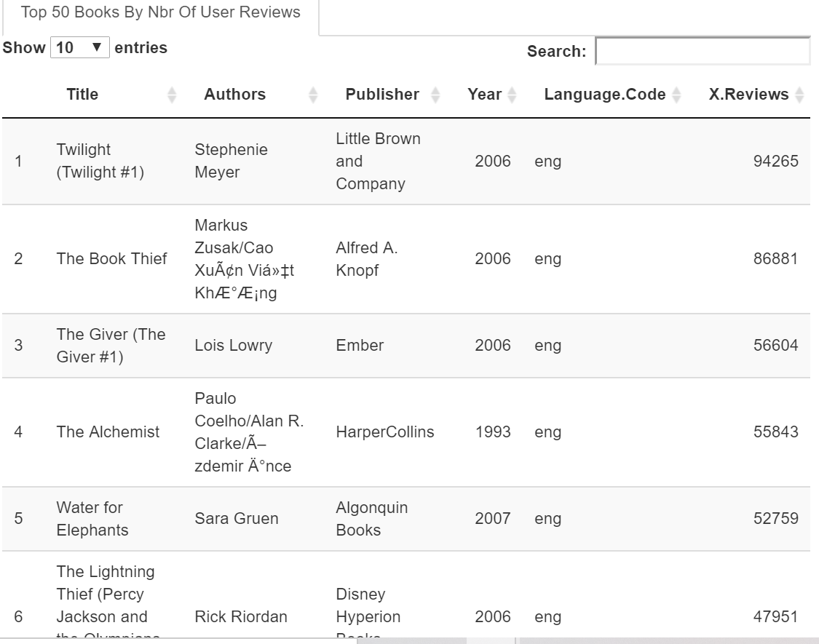Click the Title column header text
The width and height of the screenshot is (819, 644).
click(82, 95)
